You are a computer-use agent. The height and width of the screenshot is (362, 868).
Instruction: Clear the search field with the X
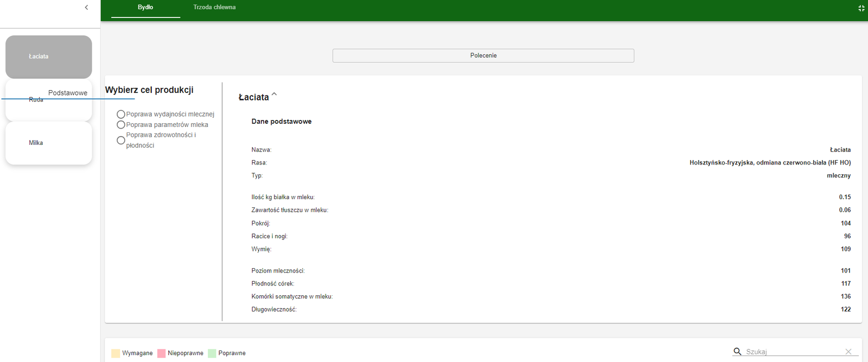coord(848,352)
